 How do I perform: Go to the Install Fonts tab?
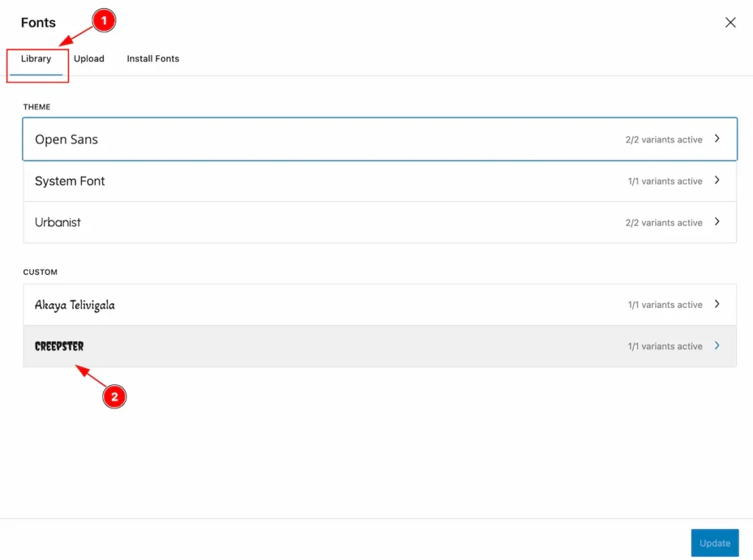point(153,59)
